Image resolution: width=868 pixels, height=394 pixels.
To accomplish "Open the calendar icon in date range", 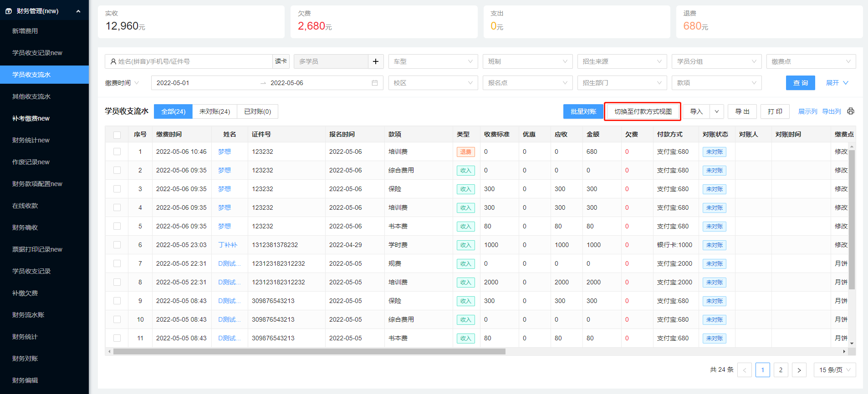I will click(375, 83).
